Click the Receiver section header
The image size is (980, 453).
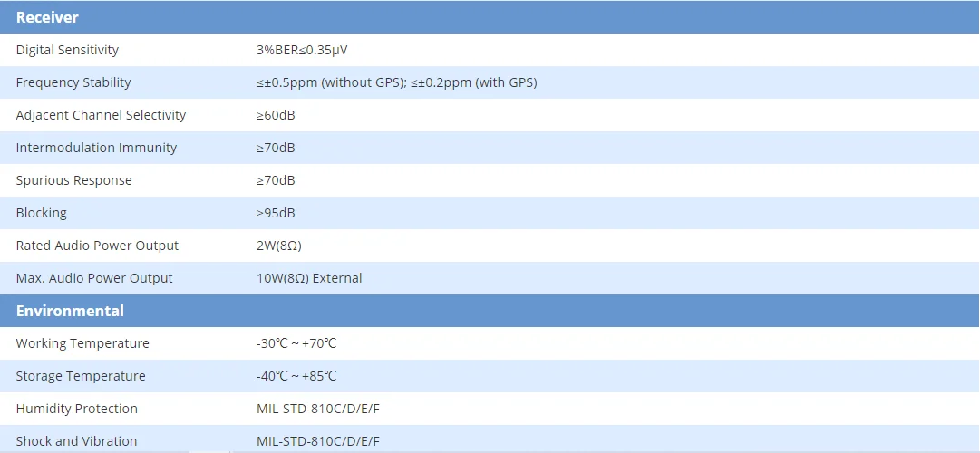[47, 17]
